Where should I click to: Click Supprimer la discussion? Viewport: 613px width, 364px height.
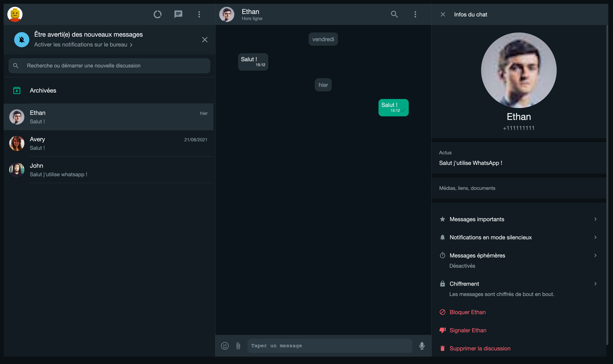coord(480,349)
